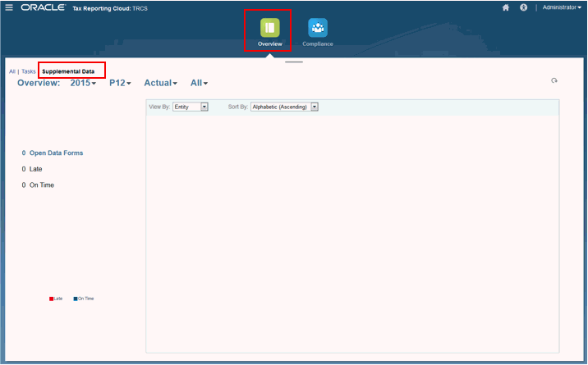588x365 pixels.
Task: Click the Overview green icon
Action: pyautogui.click(x=269, y=28)
